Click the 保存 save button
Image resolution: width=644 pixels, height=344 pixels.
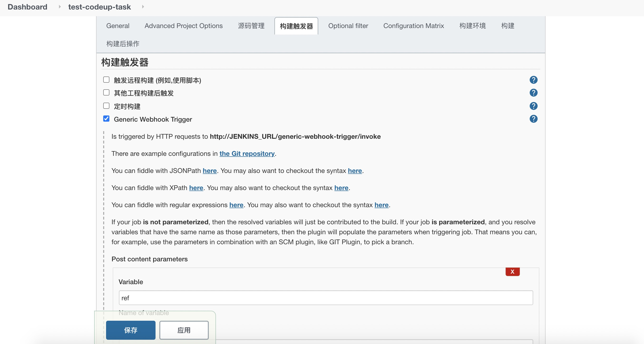pyautogui.click(x=131, y=330)
